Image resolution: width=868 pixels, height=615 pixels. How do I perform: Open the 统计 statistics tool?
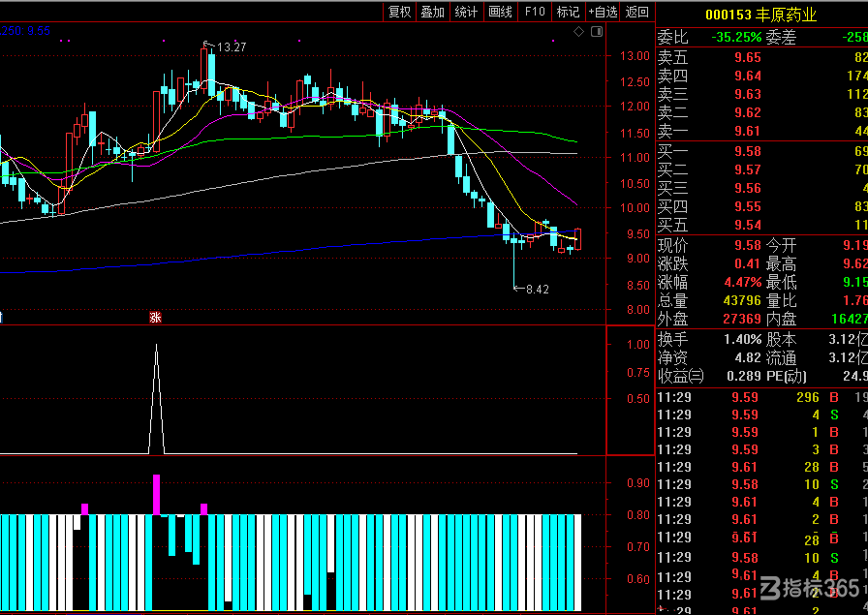(x=466, y=12)
